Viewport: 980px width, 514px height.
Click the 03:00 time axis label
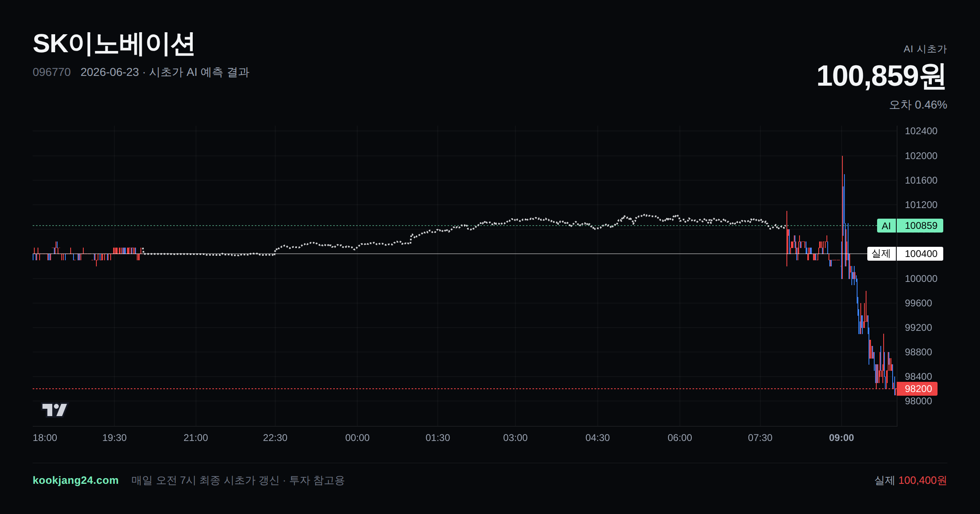click(x=515, y=438)
